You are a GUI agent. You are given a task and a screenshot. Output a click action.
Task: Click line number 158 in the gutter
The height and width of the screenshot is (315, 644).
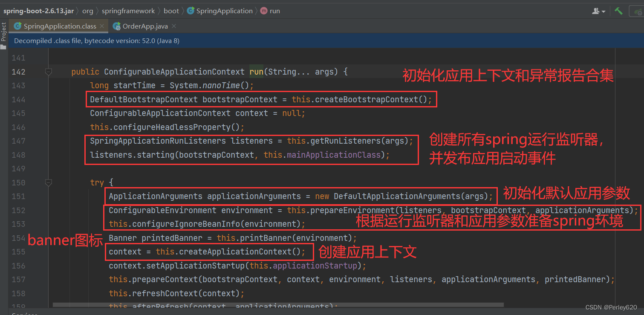[x=18, y=293]
